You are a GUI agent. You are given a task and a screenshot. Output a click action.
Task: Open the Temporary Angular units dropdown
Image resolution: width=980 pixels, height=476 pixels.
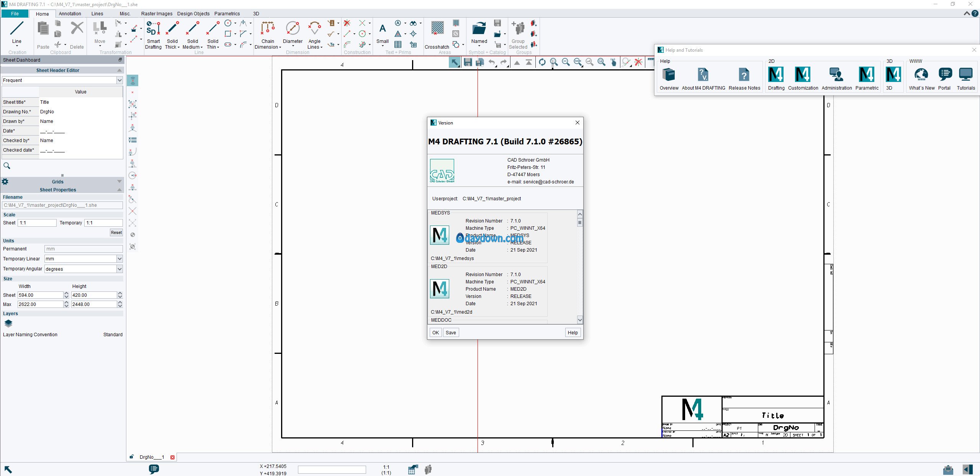119,269
